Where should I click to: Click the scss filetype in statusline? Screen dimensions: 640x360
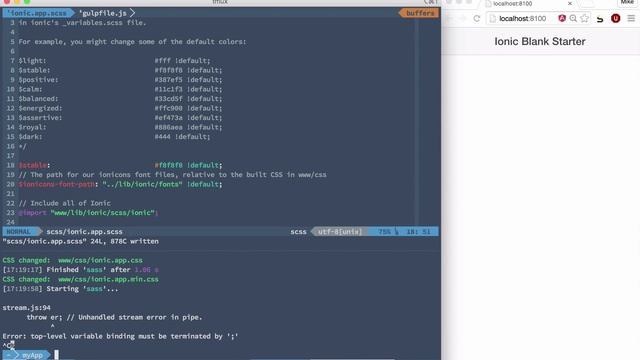pos(298,231)
